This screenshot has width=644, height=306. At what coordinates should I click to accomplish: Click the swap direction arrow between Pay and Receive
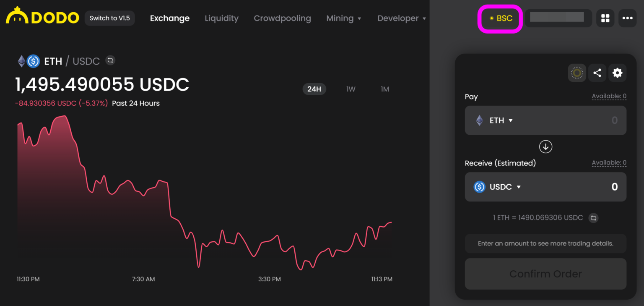(x=545, y=146)
